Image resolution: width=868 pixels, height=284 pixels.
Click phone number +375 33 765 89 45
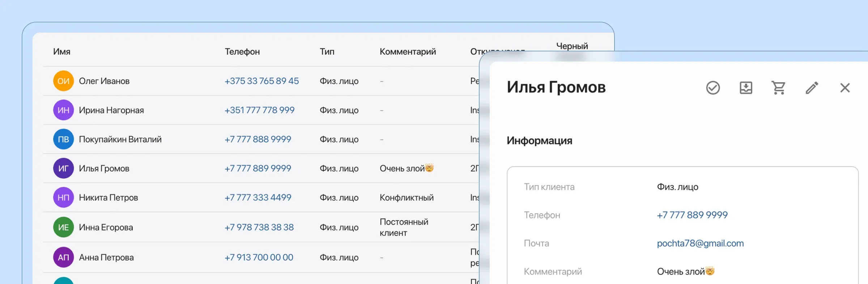coord(261,81)
